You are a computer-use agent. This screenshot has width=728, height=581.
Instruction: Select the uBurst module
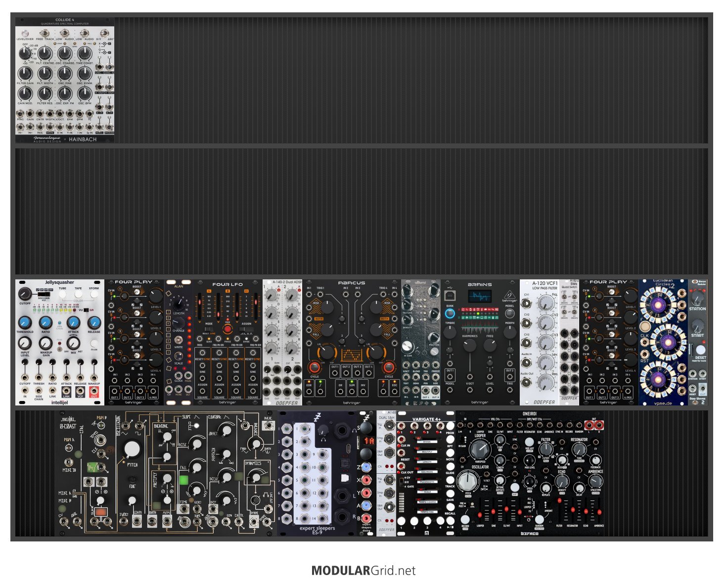pyautogui.click(x=421, y=343)
